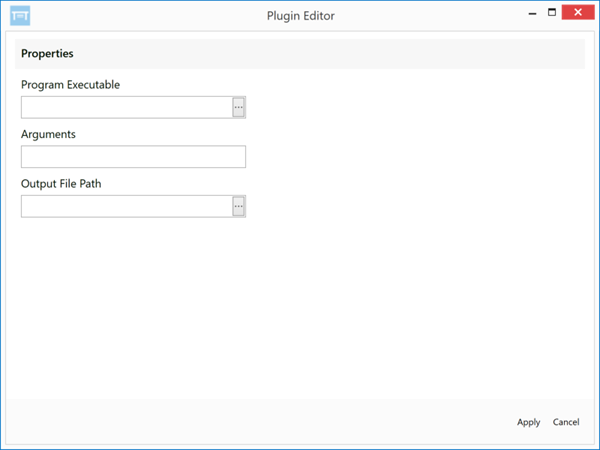Image resolution: width=600 pixels, height=450 pixels.
Task: Close the Plugin Editor window
Action: click(578, 12)
